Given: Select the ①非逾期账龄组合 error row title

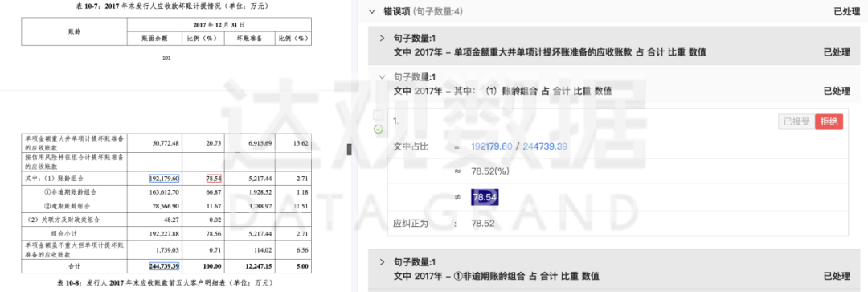Looking at the screenshot, I should (x=496, y=276).
